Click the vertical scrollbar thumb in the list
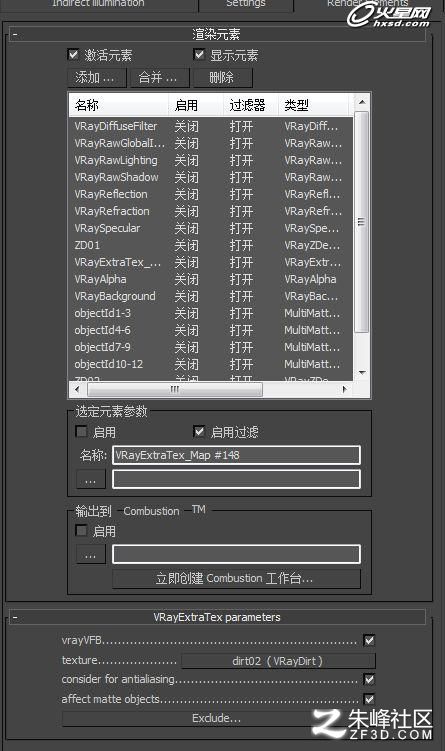 point(362,222)
